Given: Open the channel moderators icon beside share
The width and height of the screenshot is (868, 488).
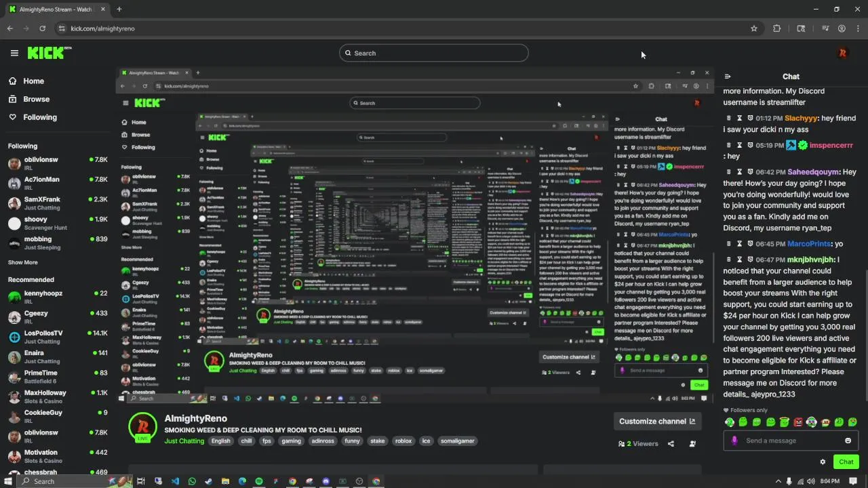Looking at the screenshot, I should (692, 444).
